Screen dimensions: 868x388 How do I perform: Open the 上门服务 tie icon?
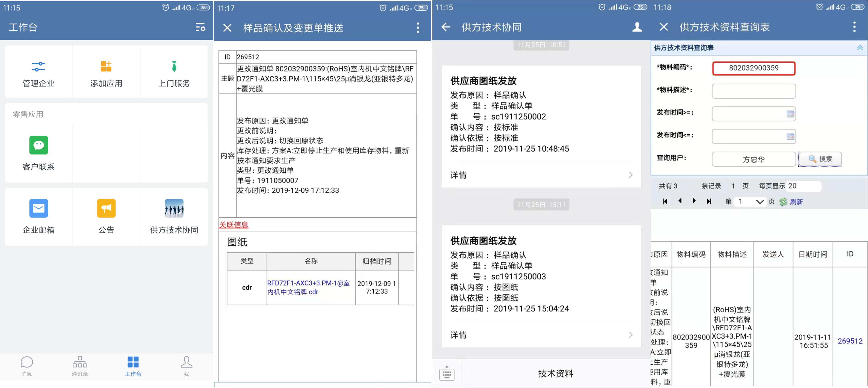tap(174, 66)
